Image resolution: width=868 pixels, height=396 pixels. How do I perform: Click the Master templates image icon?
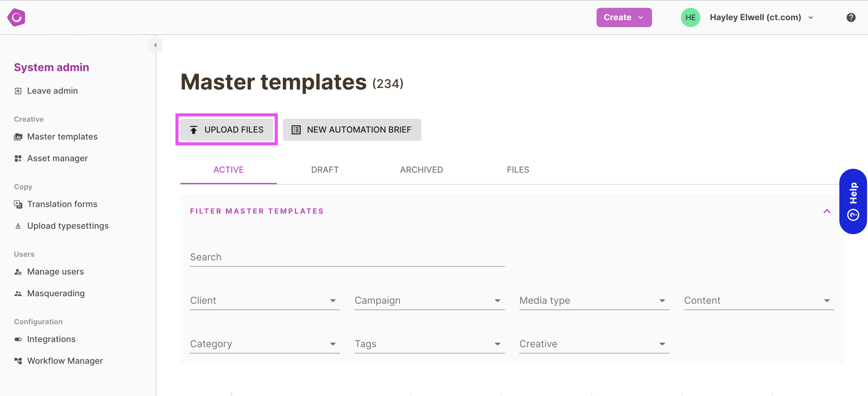coord(18,137)
